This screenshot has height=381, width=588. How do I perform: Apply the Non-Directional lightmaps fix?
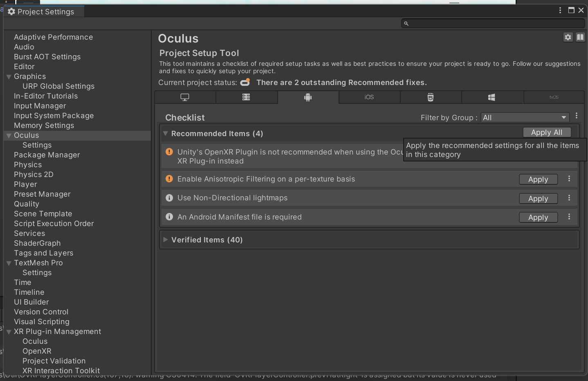pos(538,199)
